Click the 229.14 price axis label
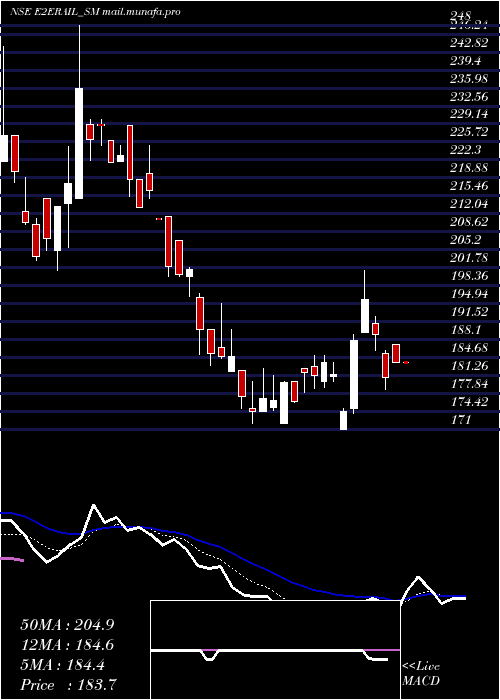The height and width of the screenshot is (700, 500). tap(467, 114)
